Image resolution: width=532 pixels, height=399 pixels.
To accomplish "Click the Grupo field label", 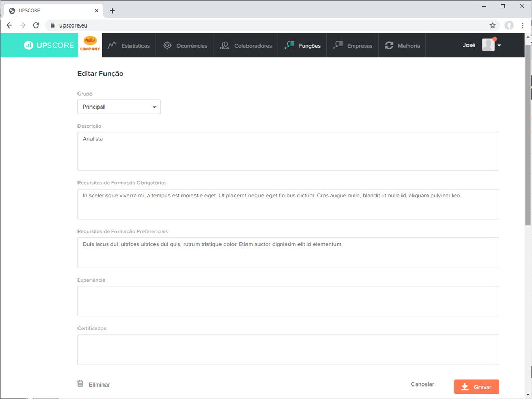I will tap(85, 94).
